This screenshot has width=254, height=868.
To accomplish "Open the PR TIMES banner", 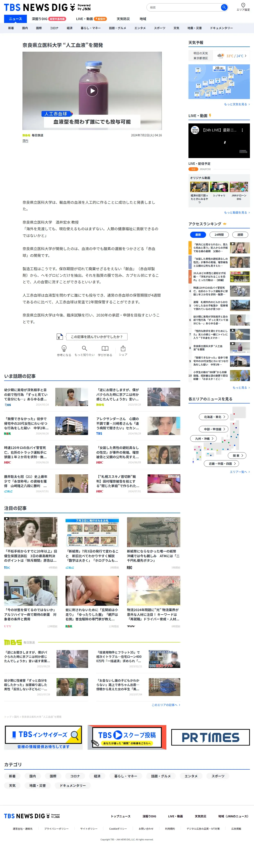I will (211, 738).
